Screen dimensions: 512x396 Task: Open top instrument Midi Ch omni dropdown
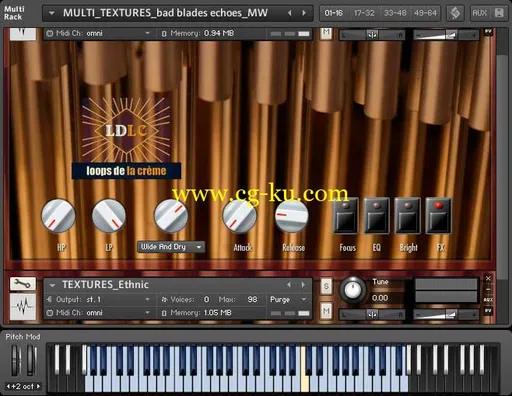coord(147,33)
